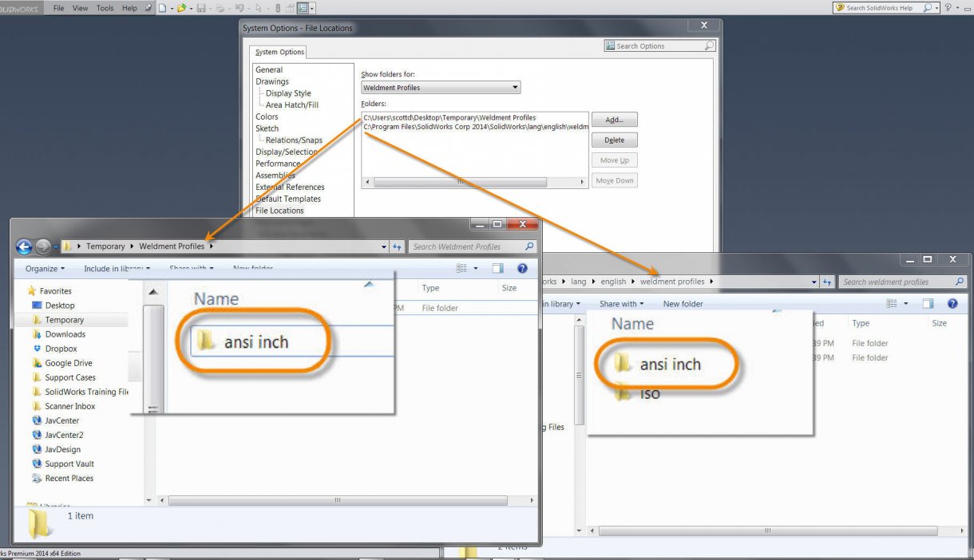Click magnifier icon in Search Weldment Profiles box

pos(529,246)
